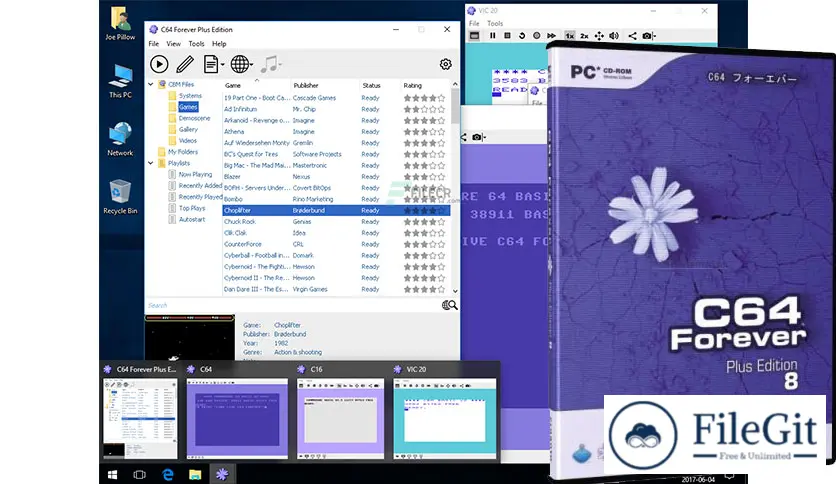Click the game list vertical scrollbar
The height and width of the screenshot is (484, 836).
click(x=455, y=188)
